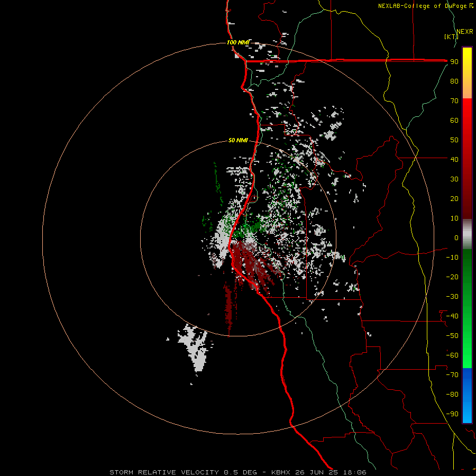Screen dimensions: 476x476
Task: Click the -70 scale label
Action: coord(452,374)
